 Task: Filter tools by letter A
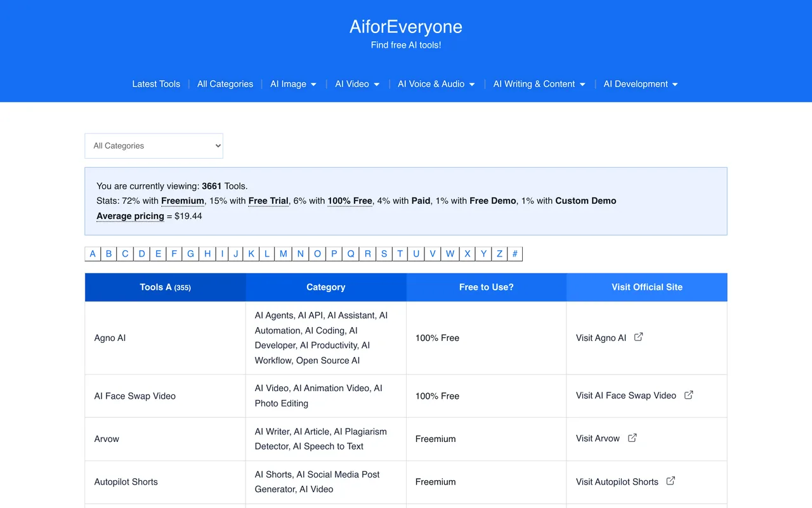(x=93, y=254)
